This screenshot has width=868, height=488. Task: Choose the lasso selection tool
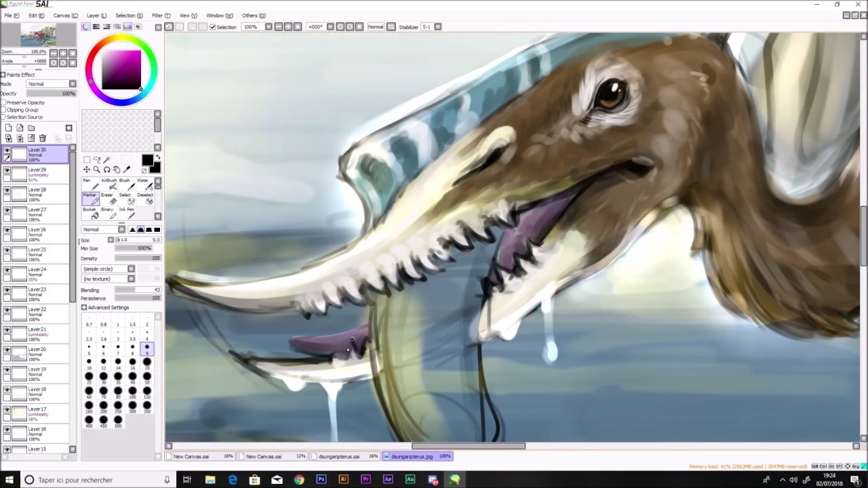pos(97,159)
